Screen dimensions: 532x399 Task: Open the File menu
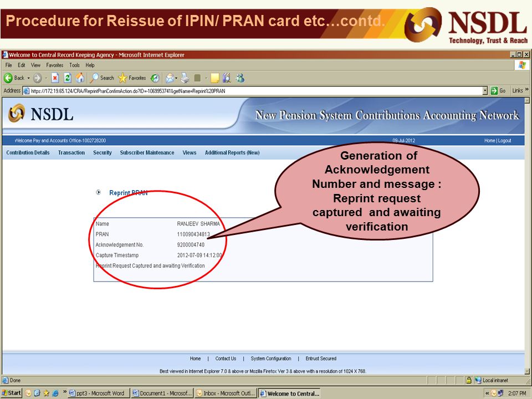(x=8, y=65)
